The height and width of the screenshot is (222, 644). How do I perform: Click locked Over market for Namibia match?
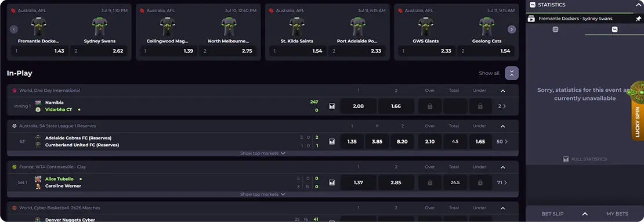pos(429,106)
